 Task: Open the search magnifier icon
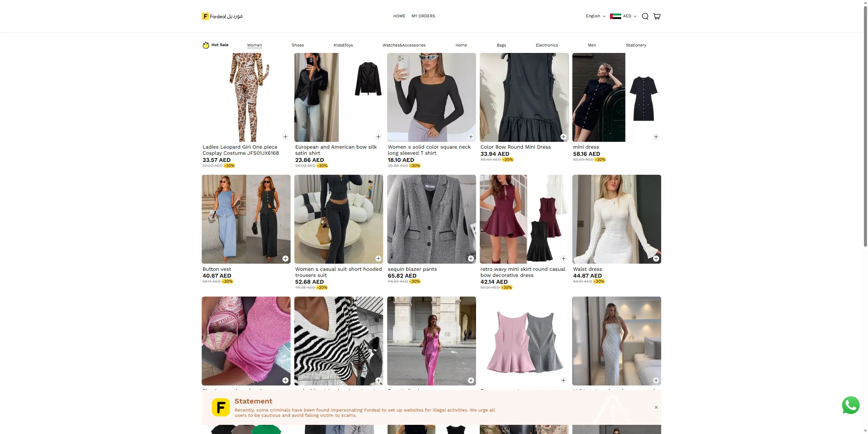tap(645, 16)
